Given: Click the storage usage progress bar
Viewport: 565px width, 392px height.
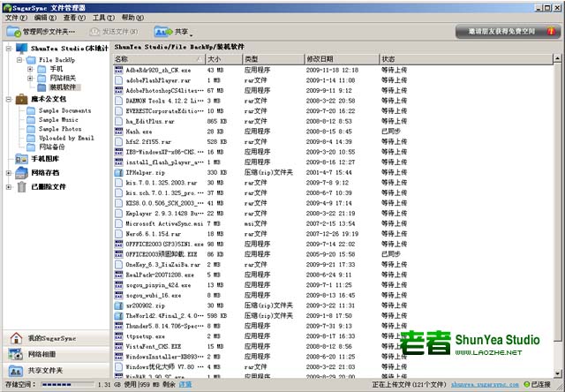Looking at the screenshot, I should click(67, 385).
